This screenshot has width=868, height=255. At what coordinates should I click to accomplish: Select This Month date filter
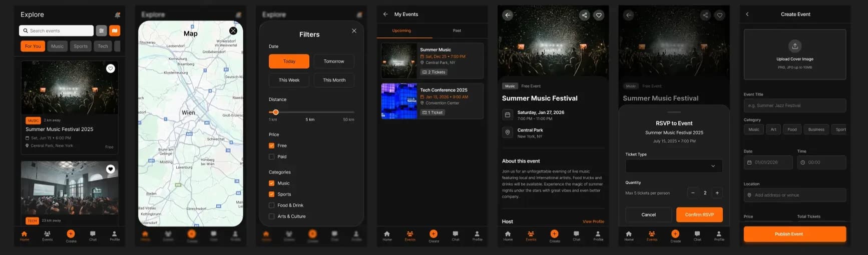coord(334,80)
